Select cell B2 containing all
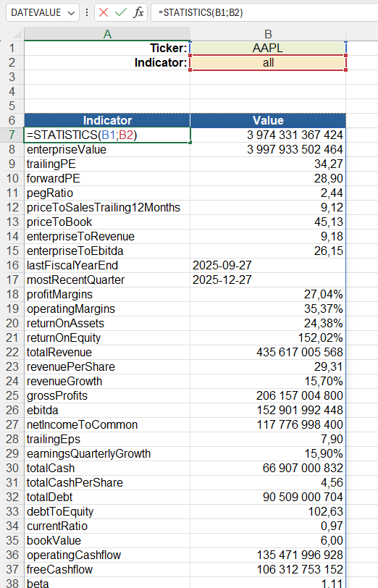The height and width of the screenshot is (588, 378). [x=268, y=62]
